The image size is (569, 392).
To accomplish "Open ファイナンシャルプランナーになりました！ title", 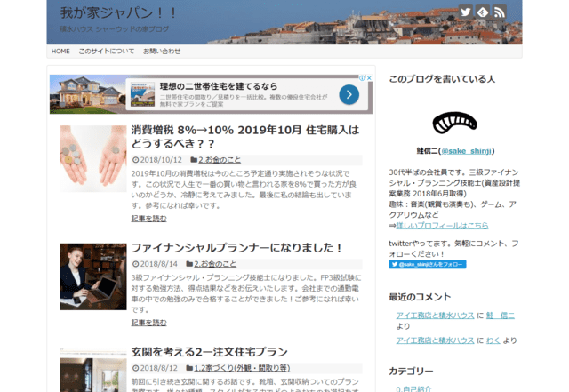I will (236, 248).
